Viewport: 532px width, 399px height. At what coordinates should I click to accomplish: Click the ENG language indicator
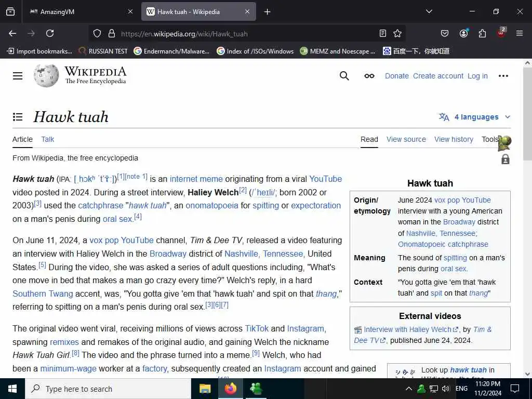461,389
